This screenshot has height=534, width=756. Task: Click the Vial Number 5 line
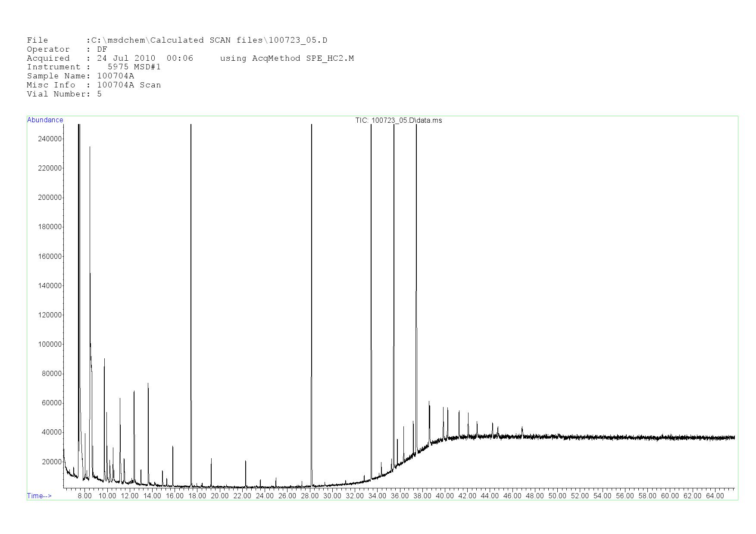[64, 94]
